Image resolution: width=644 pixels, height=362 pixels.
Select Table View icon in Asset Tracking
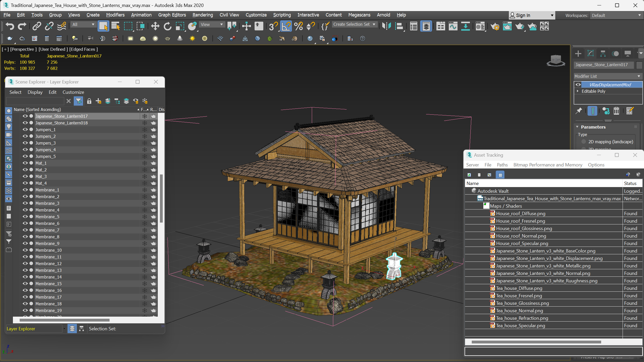tap(500, 175)
